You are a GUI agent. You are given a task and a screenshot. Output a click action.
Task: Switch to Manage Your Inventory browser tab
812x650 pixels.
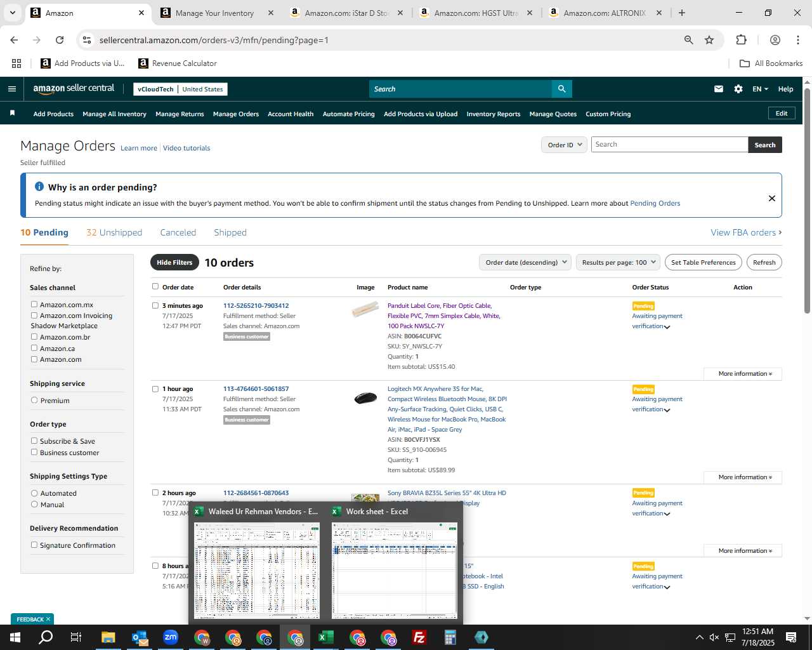click(x=214, y=13)
